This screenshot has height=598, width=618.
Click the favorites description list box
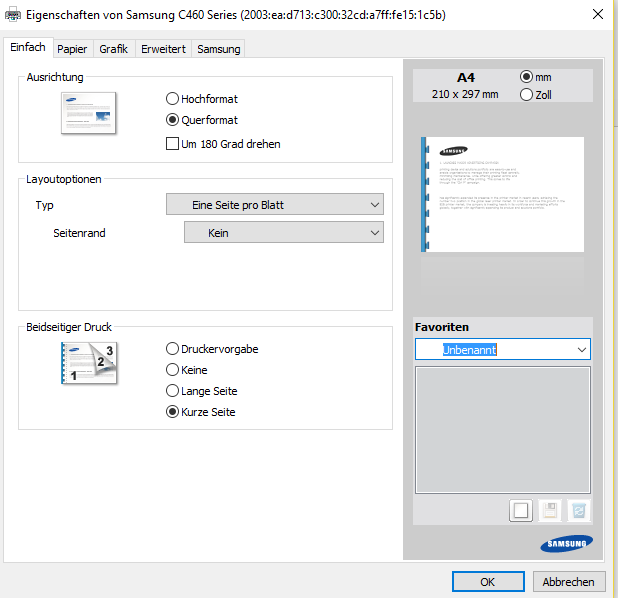coord(503,430)
